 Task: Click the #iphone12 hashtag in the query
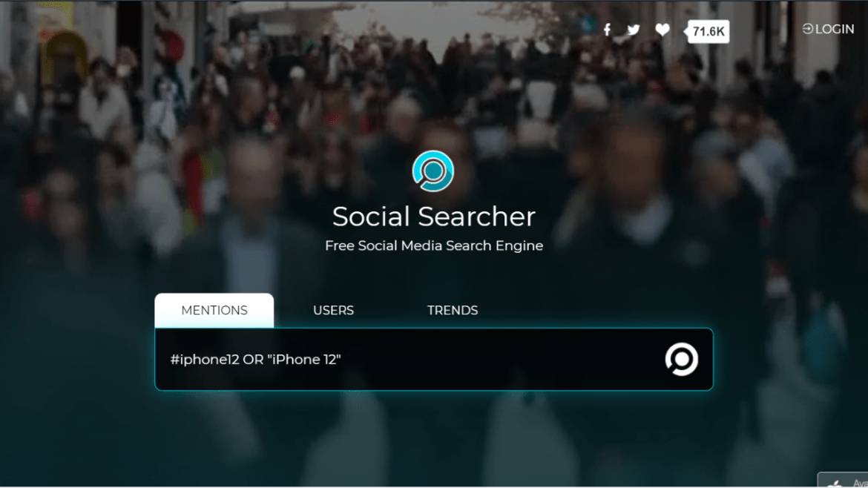click(x=205, y=360)
